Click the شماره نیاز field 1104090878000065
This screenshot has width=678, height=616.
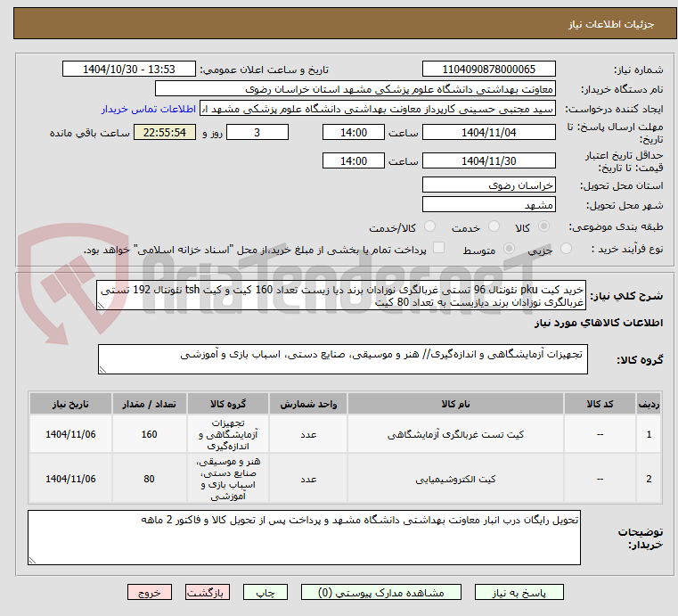488,70
